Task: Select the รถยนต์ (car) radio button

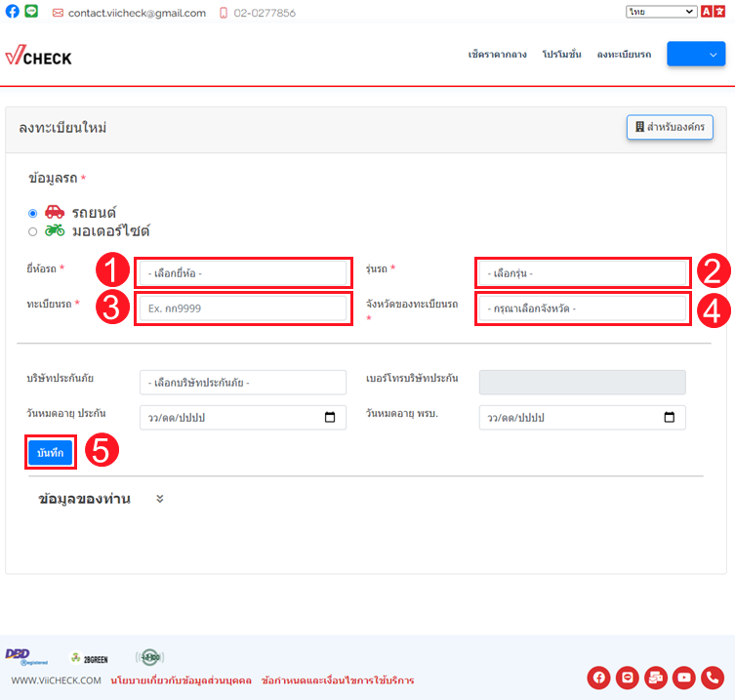Action: [x=33, y=213]
